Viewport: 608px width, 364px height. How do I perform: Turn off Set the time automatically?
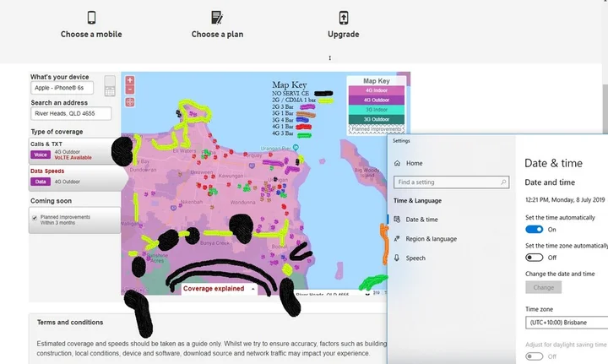[x=534, y=229]
